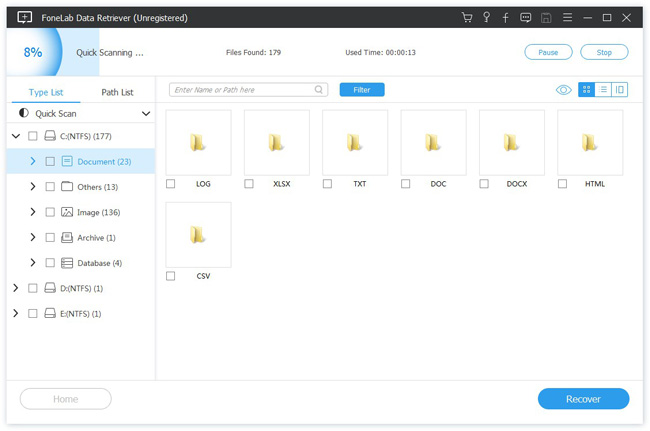
Task: Click the E: drive icon
Action: [50, 313]
